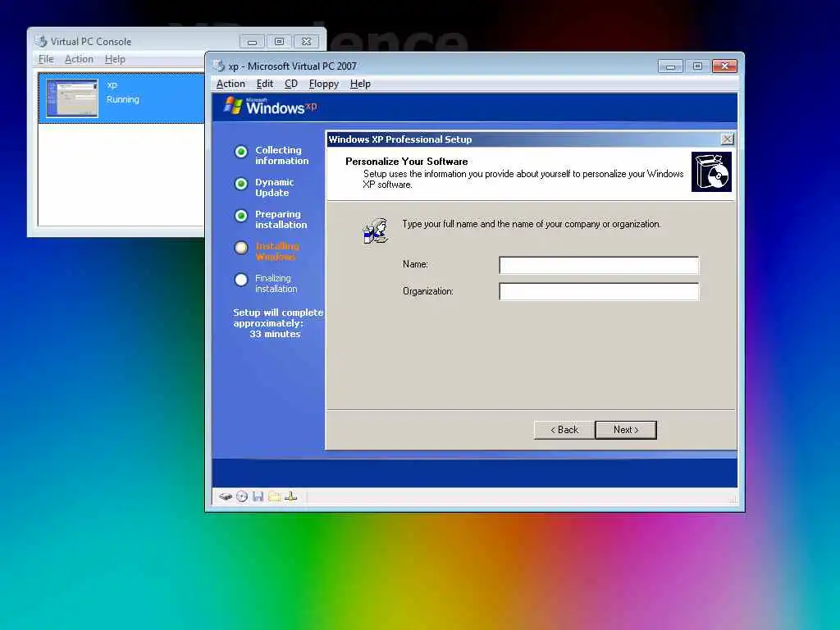Image resolution: width=840 pixels, height=630 pixels.
Task: Click the Back button
Action: pyautogui.click(x=564, y=430)
